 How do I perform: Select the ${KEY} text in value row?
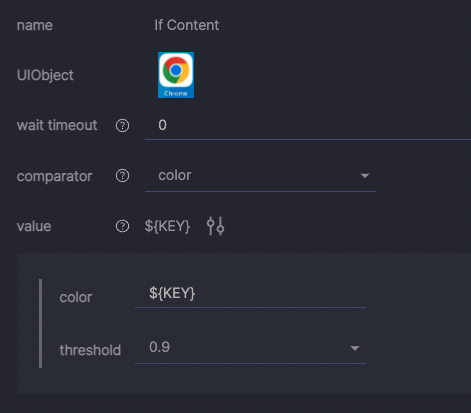[167, 226]
